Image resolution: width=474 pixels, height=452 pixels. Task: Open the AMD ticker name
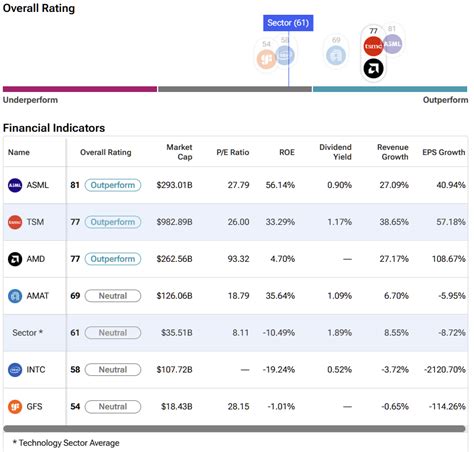tap(36, 259)
